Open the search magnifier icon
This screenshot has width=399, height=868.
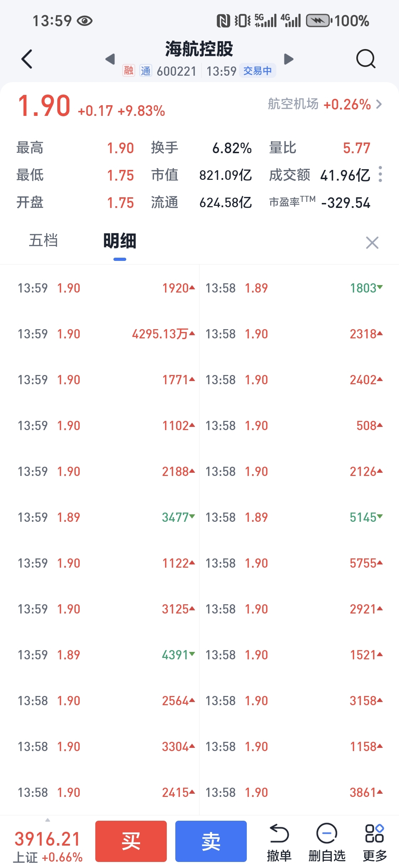[x=366, y=59]
